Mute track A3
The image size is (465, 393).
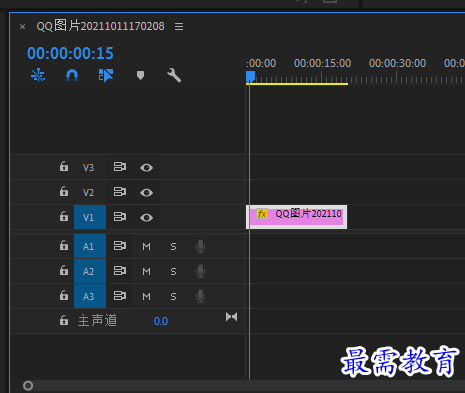click(146, 296)
